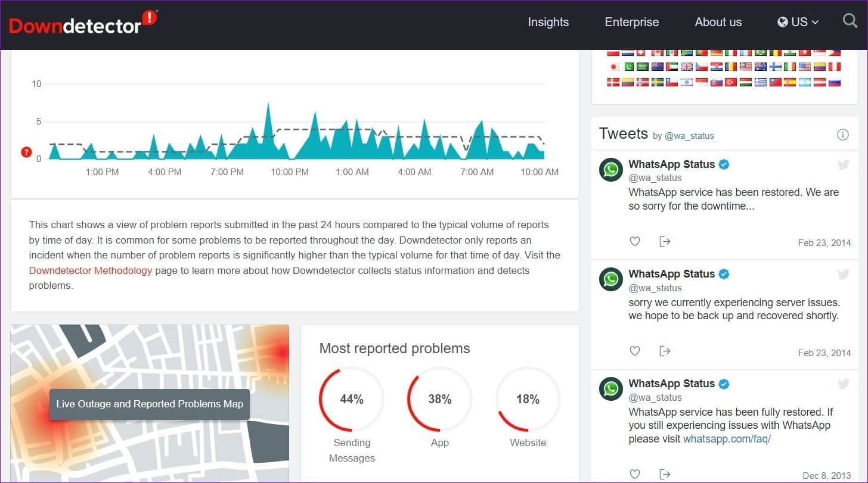868x483 pixels.
Task: Select the Finland flag
Action: click(x=776, y=67)
